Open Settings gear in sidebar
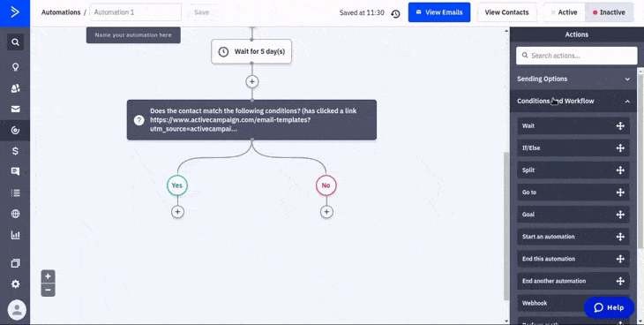This screenshot has width=644, height=325. pos(15,283)
